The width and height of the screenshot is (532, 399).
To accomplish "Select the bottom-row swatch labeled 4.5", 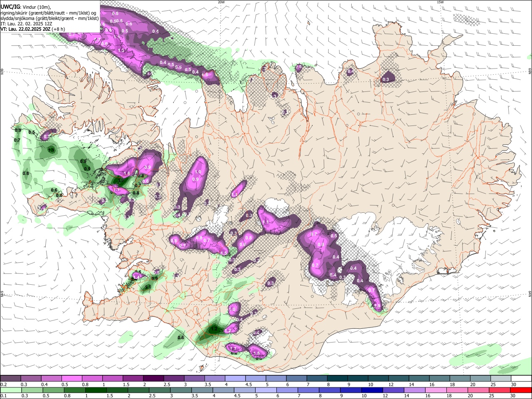I will click(x=245, y=390).
